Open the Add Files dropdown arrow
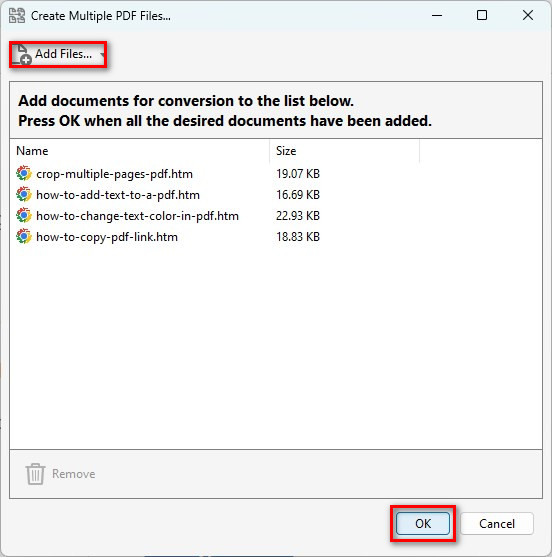The height and width of the screenshot is (557, 552). coord(102,55)
